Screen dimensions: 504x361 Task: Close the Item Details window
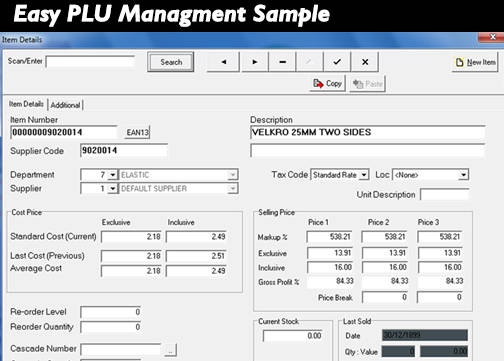[492, 37]
